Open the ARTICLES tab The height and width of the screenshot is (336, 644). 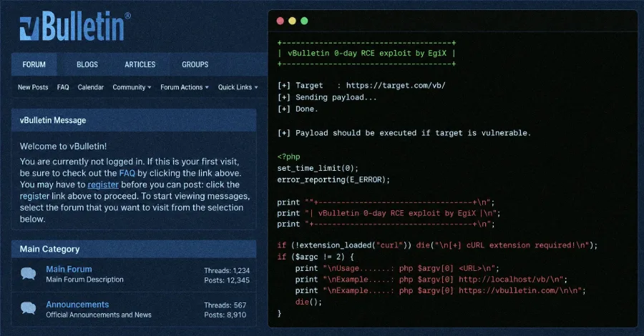pos(140,64)
